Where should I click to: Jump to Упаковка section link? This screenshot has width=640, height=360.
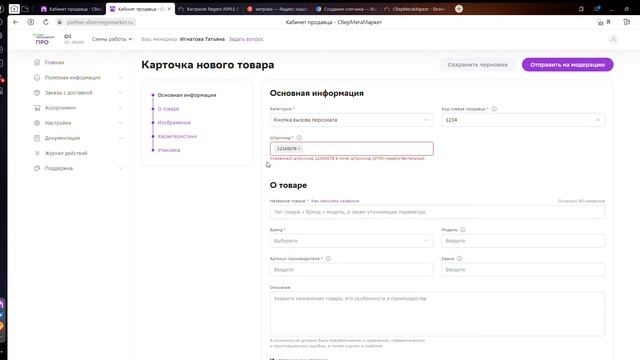[x=169, y=150]
